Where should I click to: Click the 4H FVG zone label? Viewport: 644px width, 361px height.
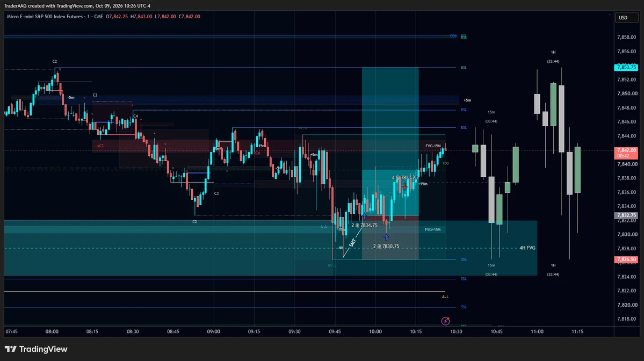pyautogui.click(x=527, y=248)
